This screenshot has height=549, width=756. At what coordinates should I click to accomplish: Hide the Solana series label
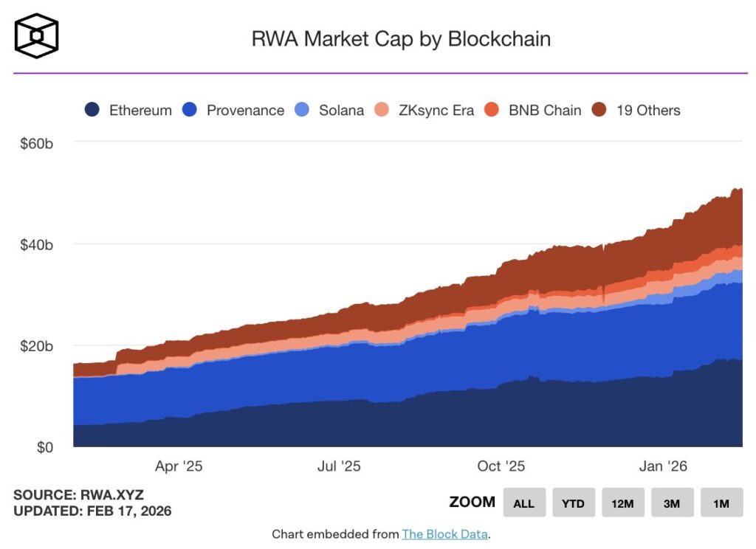pos(341,111)
